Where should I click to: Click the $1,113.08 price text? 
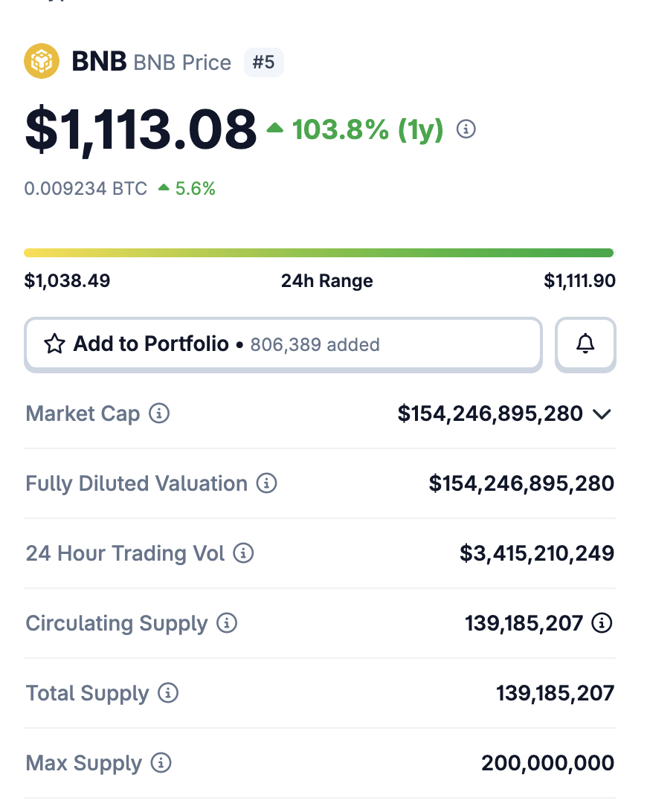(x=141, y=129)
